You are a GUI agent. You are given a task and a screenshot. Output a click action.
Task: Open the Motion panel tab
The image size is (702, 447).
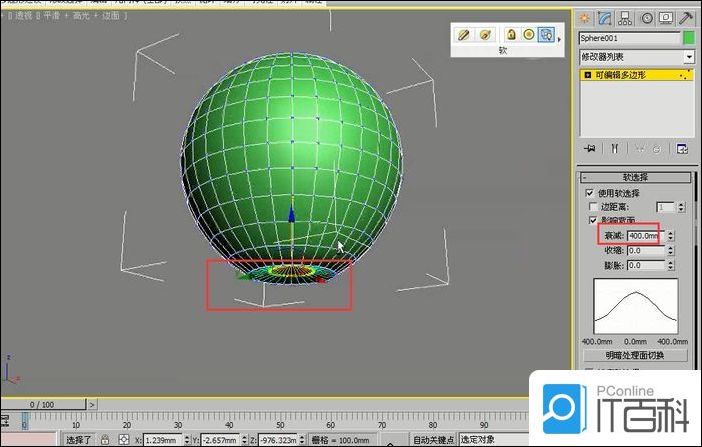coord(648,17)
